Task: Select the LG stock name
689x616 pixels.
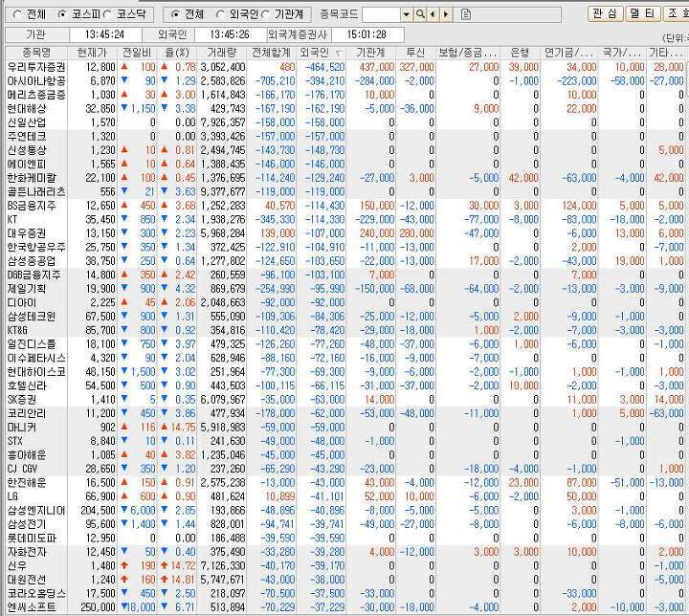Action: click(x=12, y=496)
